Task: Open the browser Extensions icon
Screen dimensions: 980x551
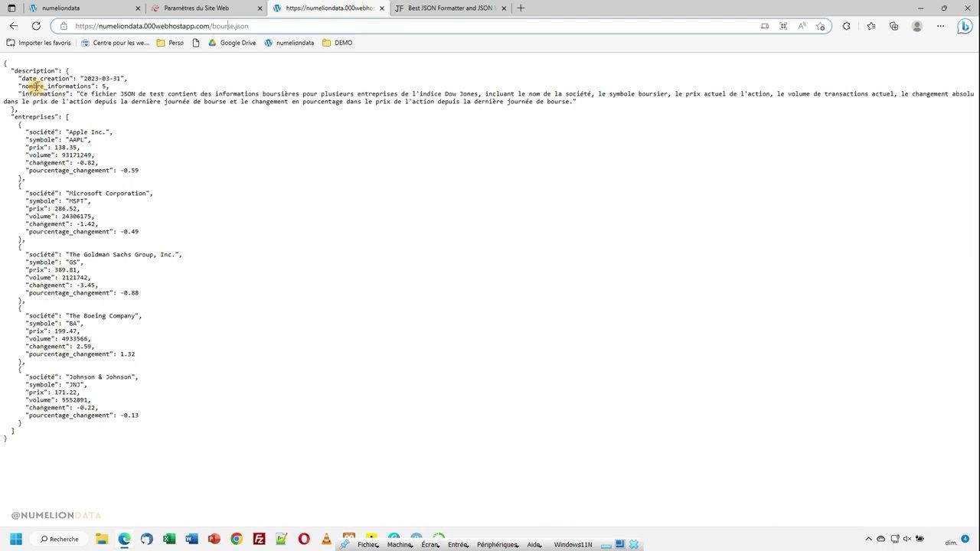Action: pos(846,25)
